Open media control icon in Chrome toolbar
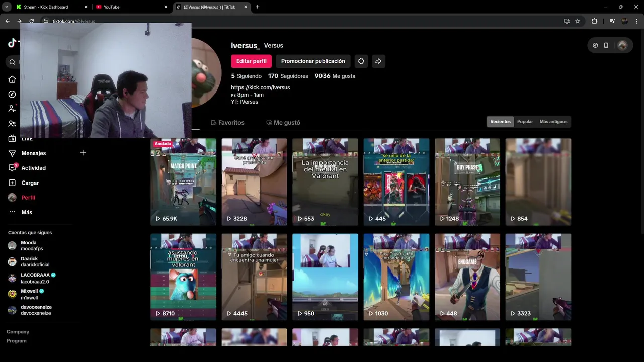 click(612, 21)
